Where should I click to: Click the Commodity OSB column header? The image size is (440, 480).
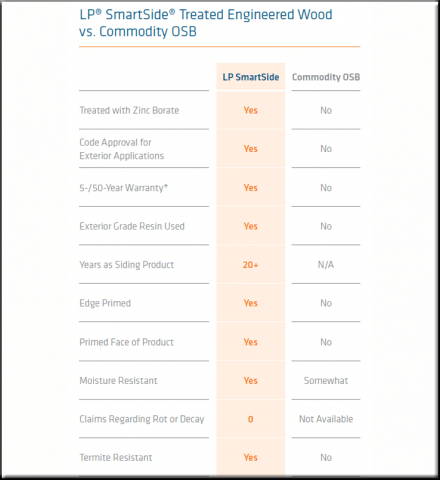[326, 77]
